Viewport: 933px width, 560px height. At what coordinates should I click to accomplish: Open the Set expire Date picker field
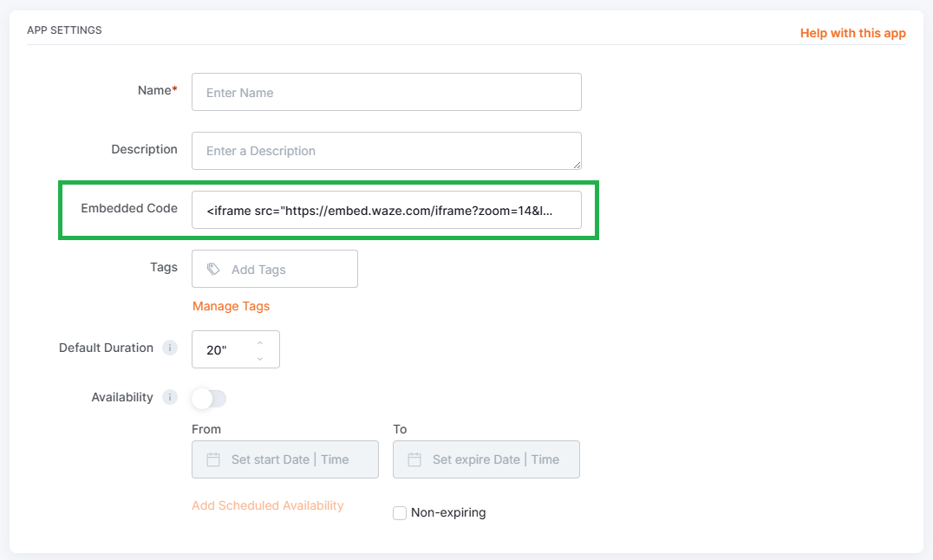(x=495, y=459)
